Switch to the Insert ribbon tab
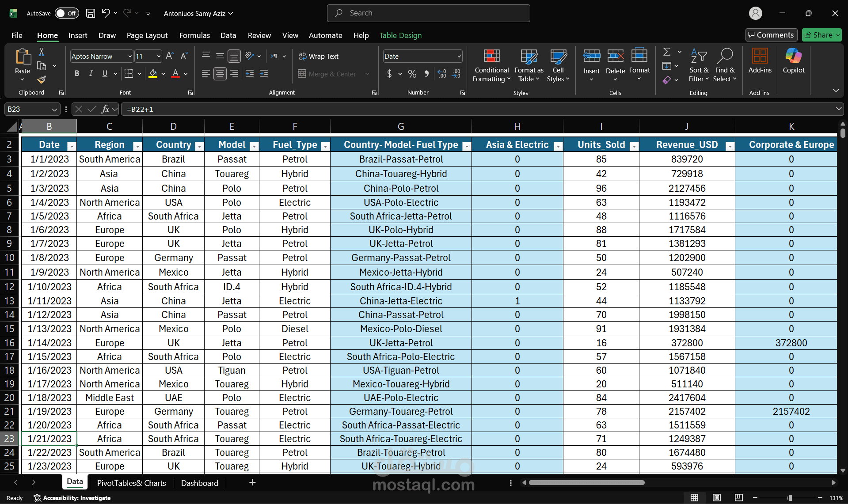 coord(78,35)
